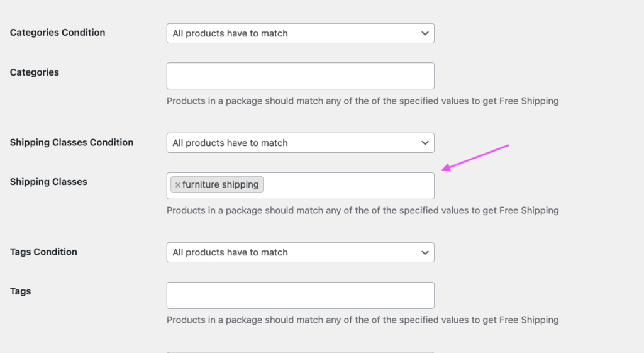This screenshot has width=644, height=353.
Task: Click the Shipping Classes field label
Action: click(x=48, y=182)
